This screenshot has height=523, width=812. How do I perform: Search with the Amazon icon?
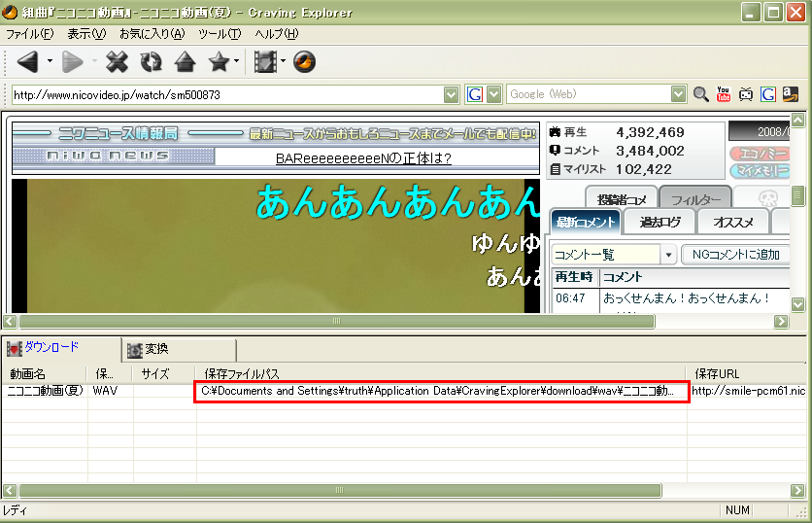click(x=791, y=94)
